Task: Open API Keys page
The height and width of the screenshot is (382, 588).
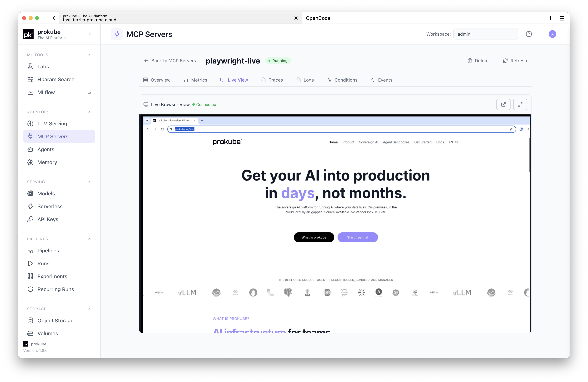Action: (59, 219)
